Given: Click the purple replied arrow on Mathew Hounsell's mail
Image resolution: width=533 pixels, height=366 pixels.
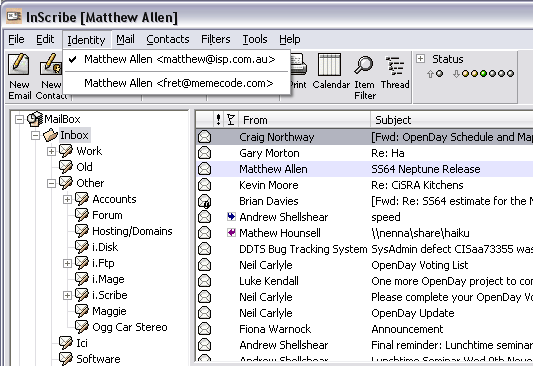Looking at the screenshot, I should 231,232.
